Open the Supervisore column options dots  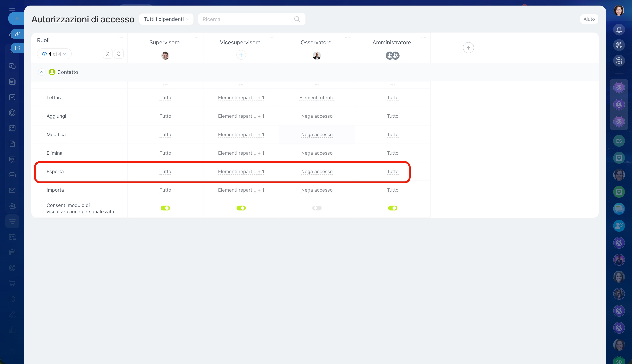click(x=196, y=38)
